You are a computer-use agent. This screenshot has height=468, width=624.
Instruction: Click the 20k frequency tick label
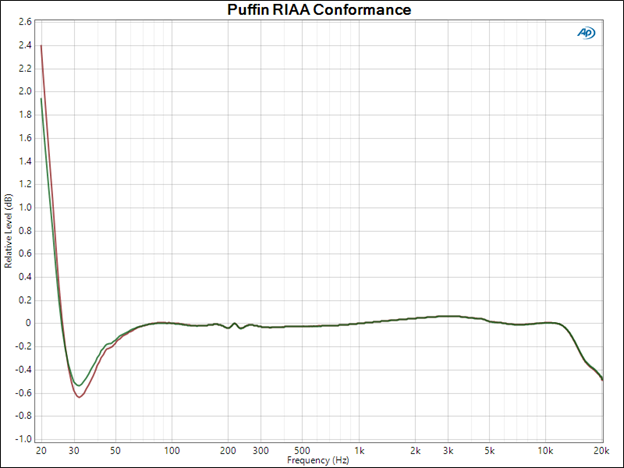point(601,451)
